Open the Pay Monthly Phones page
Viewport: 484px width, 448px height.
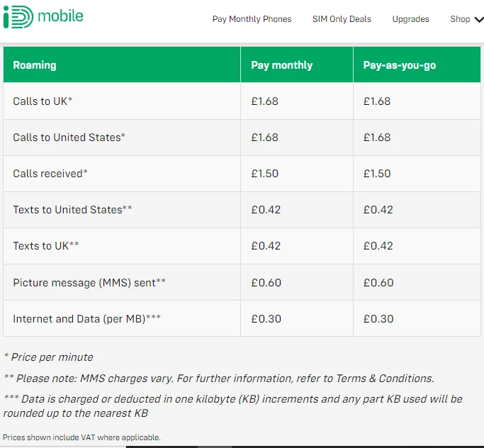tap(252, 19)
